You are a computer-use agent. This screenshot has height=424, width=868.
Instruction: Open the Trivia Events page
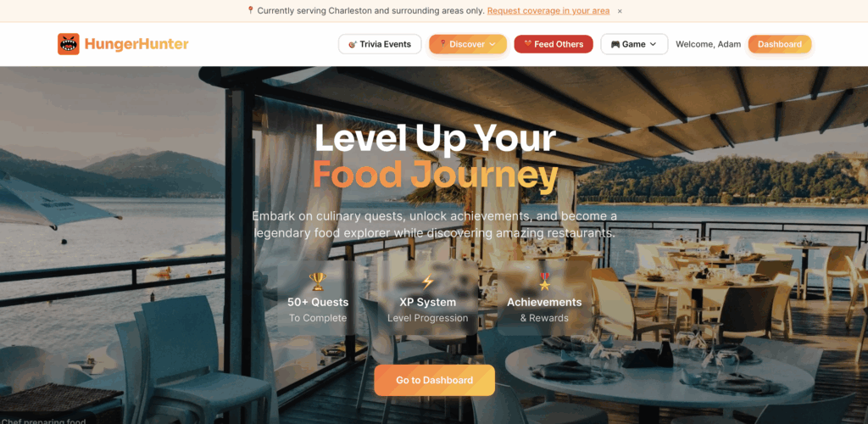(x=380, y=44)
